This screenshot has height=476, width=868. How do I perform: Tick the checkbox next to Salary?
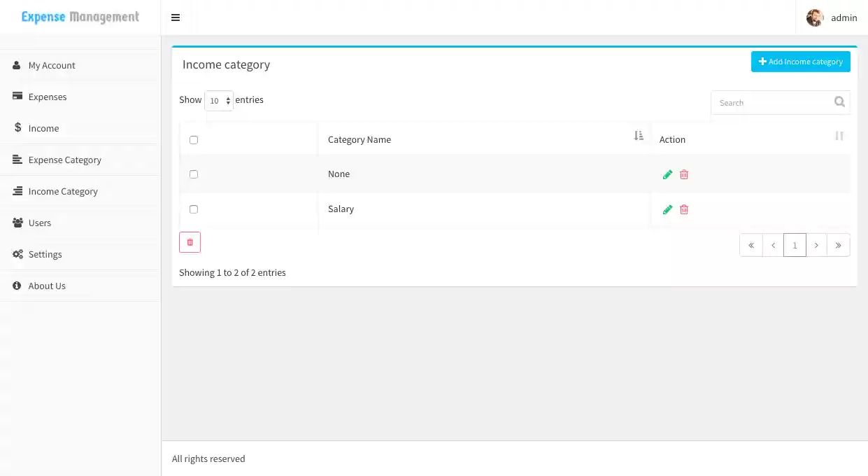(x=194, y=209)
